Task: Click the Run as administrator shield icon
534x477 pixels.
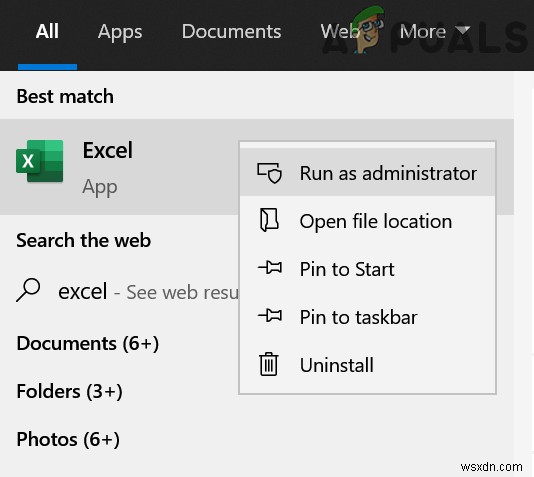Action: (269, 173)
